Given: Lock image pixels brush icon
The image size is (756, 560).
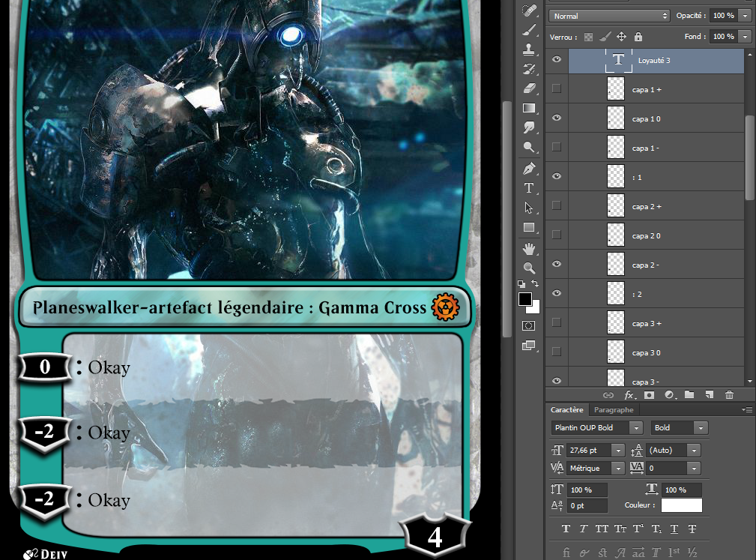Looking at the screenshot, I should click(x=605, y=37).
